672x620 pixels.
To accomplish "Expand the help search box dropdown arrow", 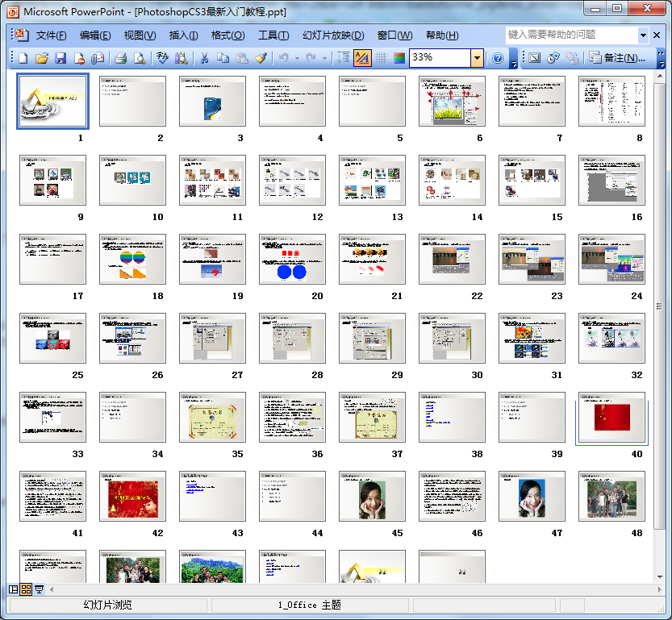I will point(643,35).
